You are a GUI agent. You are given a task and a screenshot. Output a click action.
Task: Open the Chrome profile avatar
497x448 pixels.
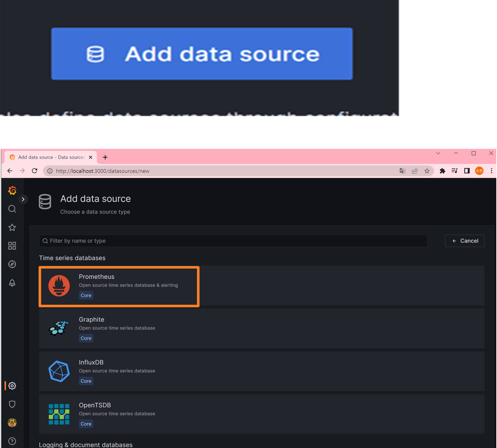(x=479, y=171)
